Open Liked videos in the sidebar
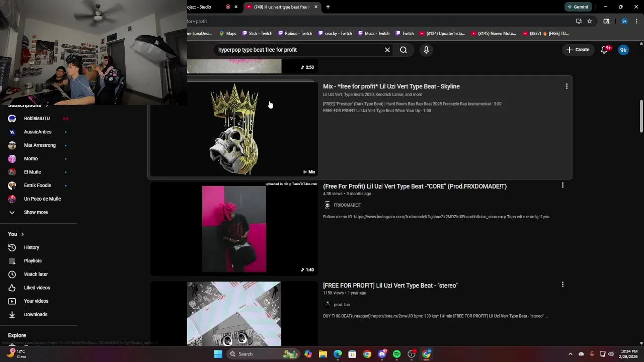Screen dimensions: 644x362 pyautogui.click(x=38, y=288)
